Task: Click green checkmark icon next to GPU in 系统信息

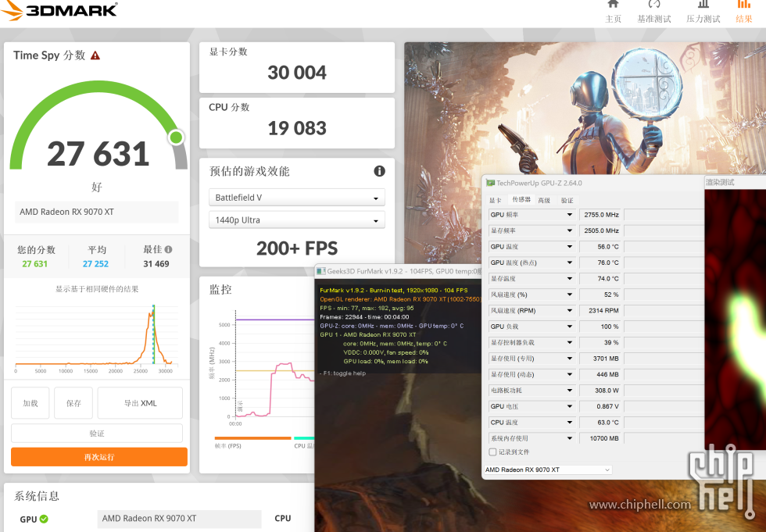Action: (44, 519)
